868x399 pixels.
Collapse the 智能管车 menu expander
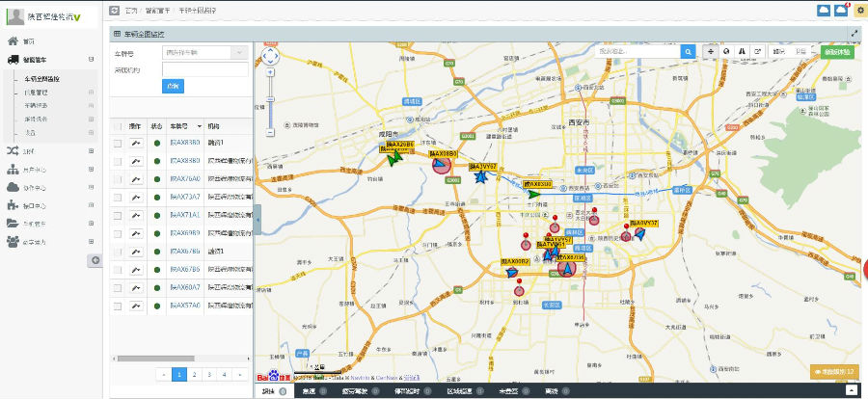pos(91,59)
